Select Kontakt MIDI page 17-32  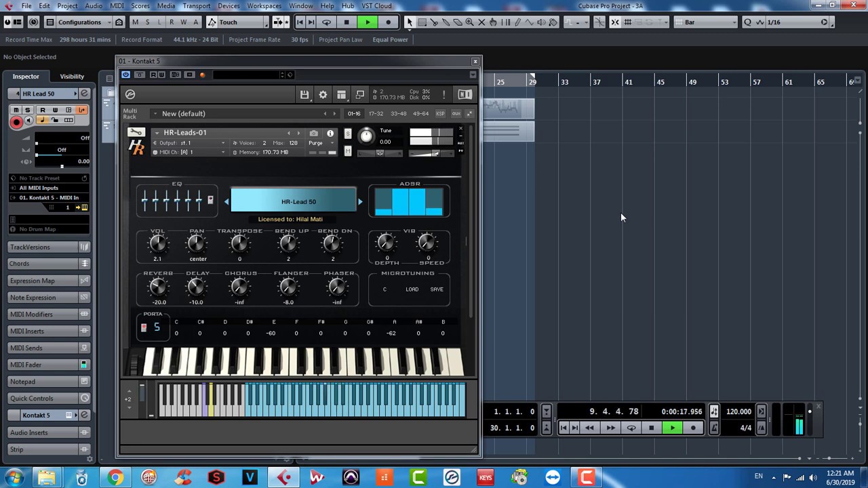pos(376,114)
